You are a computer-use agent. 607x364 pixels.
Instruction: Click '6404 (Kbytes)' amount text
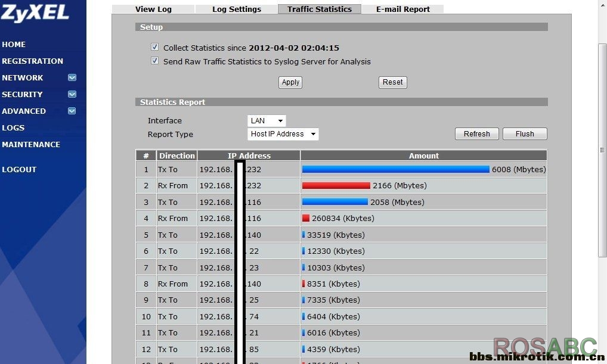tap(333, 316)
